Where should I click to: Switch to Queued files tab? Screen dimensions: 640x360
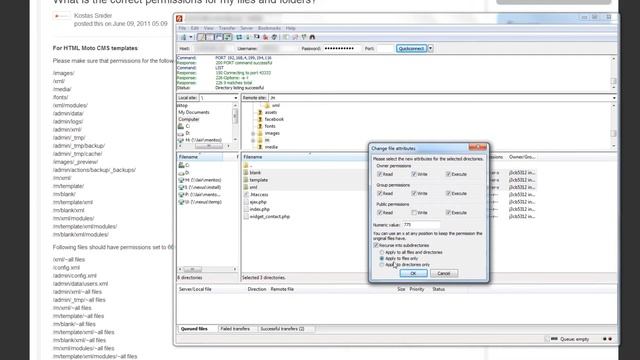[194, 329]
